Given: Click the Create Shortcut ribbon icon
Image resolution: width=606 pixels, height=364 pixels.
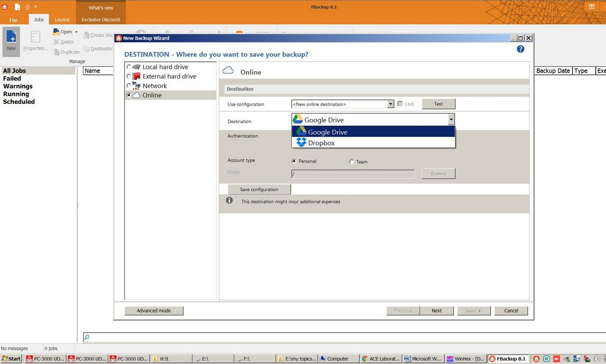Looking at the screenshot, I should tap(86, 35).
